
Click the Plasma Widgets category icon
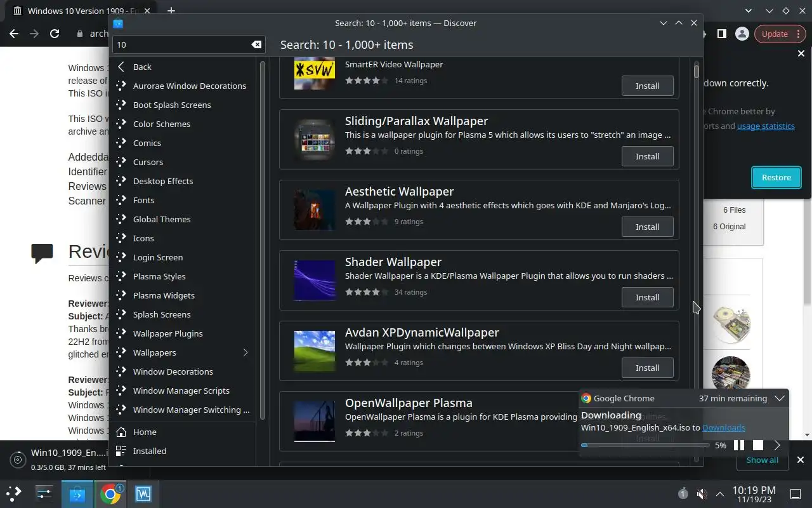[121, 295]
